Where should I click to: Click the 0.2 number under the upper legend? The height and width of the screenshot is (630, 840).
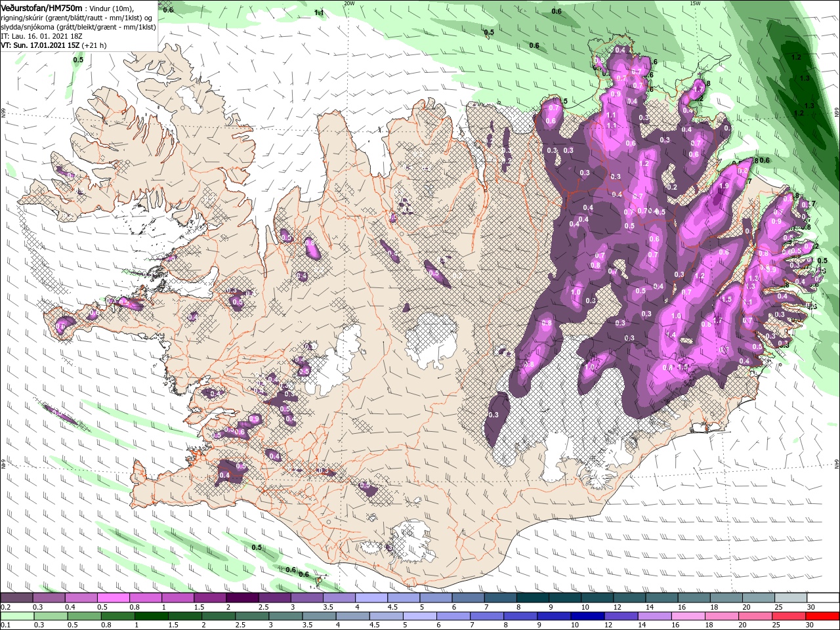(5, 607)
